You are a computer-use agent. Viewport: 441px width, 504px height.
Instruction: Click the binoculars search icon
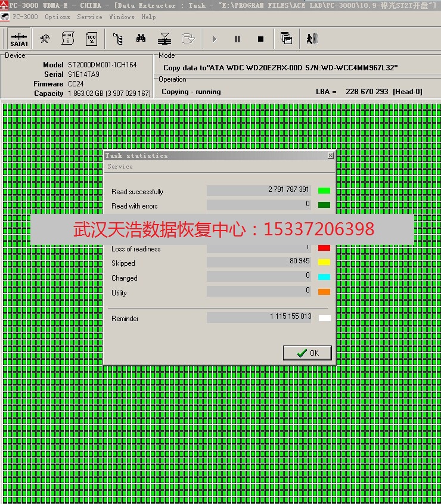pyautogui.click(x=141, y=39)
